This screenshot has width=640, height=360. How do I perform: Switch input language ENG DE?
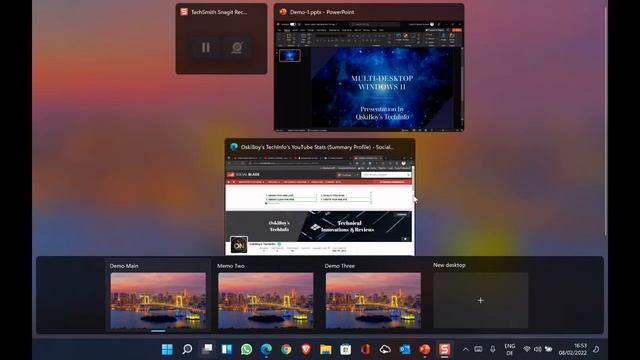click(x=510, y=349)
